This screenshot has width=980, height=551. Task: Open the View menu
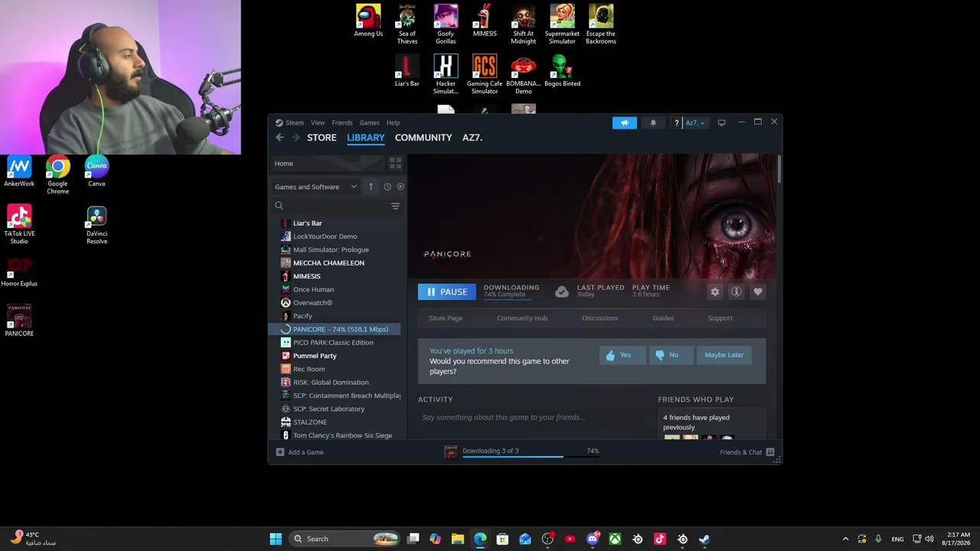point(318,122)
